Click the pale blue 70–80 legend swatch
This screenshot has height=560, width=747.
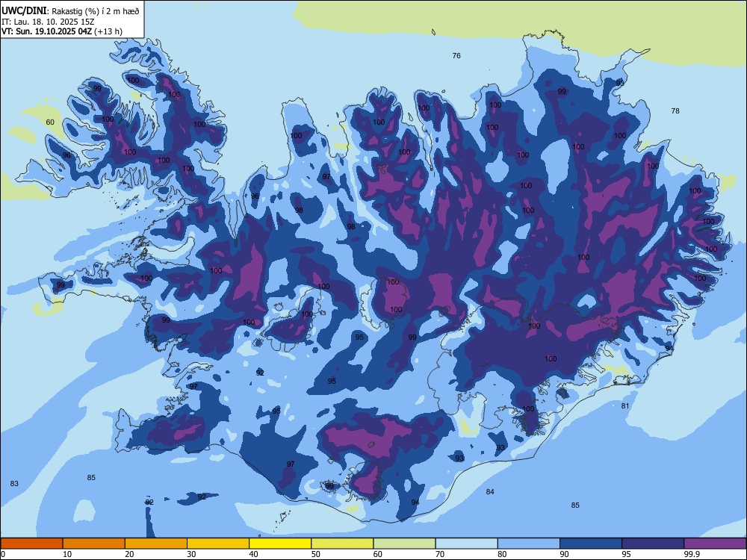466,544
